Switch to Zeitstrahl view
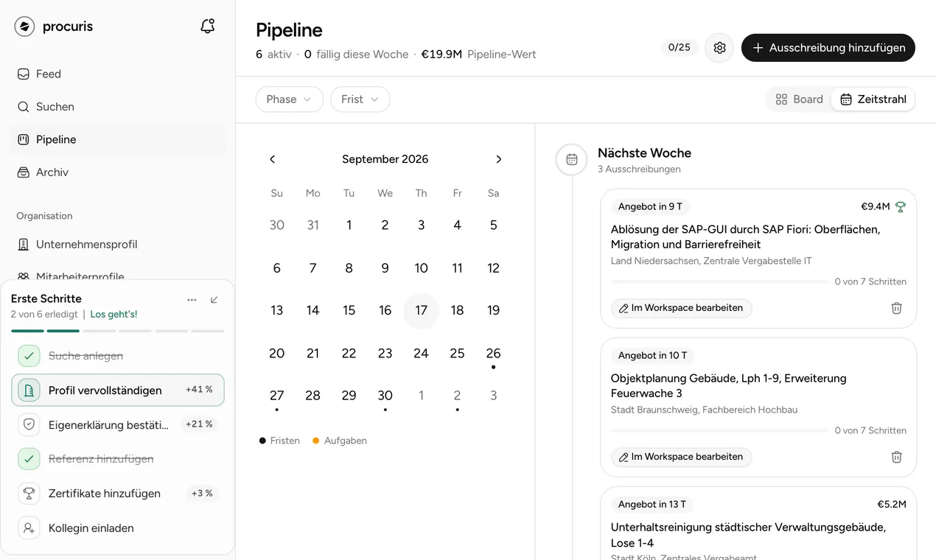936x560 pixels. [873, 99]
